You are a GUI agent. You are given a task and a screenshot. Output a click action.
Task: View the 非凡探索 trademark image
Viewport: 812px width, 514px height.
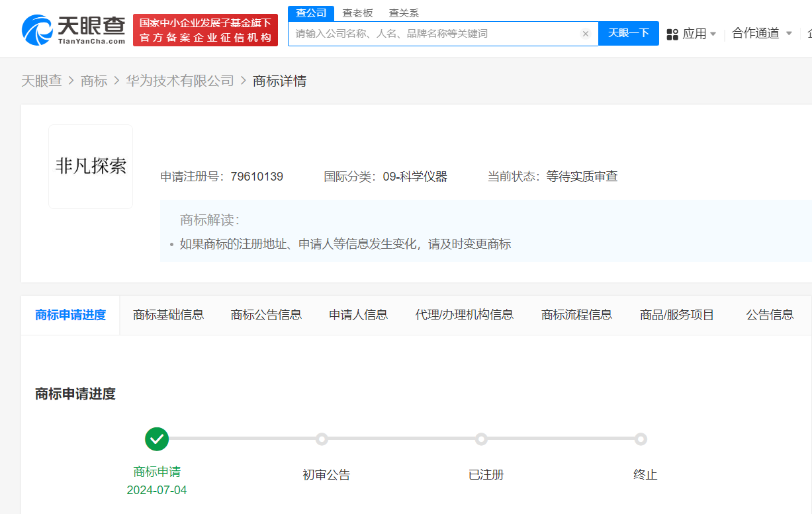[x=90, y=166]
